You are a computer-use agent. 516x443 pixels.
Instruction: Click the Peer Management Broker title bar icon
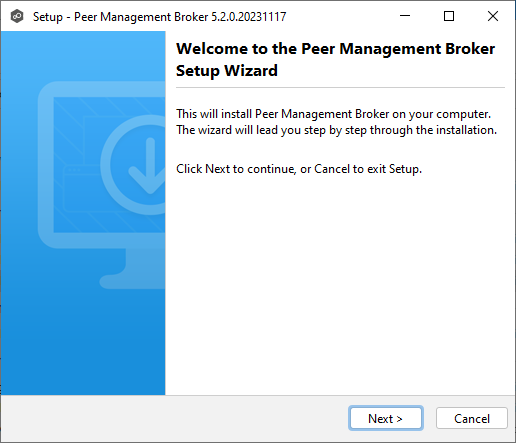coord(17,16)
